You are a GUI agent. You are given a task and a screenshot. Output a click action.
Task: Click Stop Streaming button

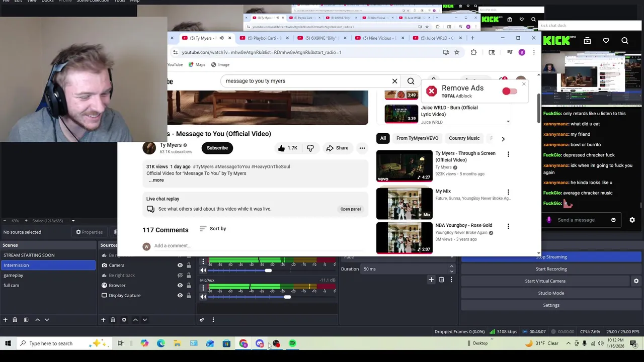[x=551, y=257]
